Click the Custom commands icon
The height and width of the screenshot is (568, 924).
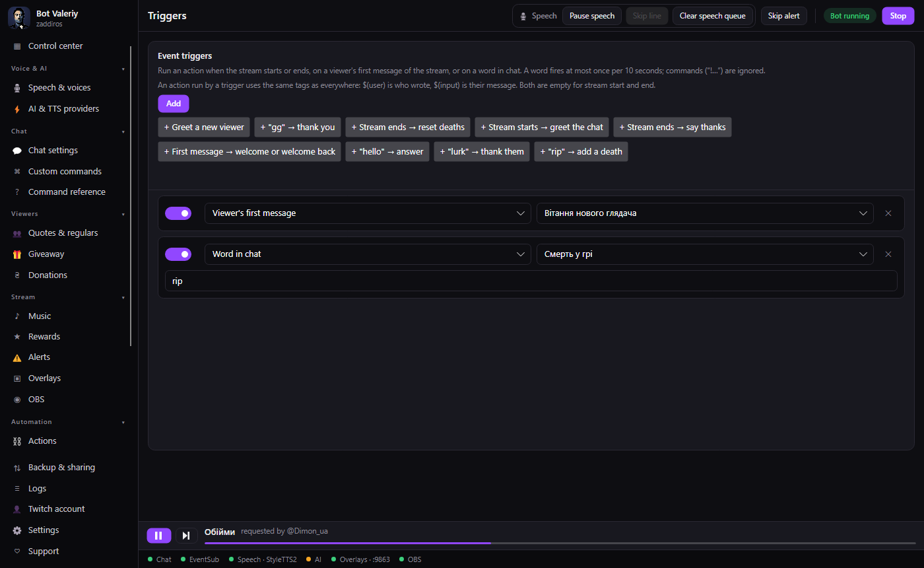[x=17, y=172]
